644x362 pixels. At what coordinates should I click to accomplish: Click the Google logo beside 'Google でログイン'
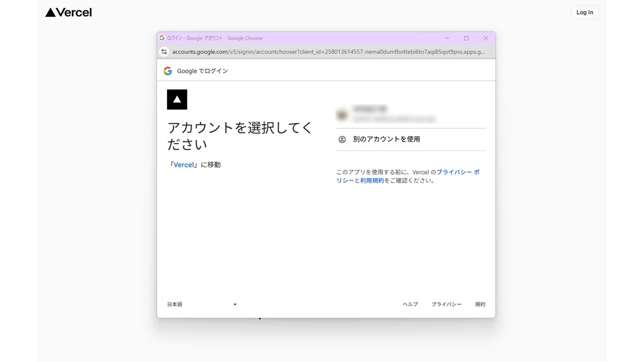tap(168, 71)
